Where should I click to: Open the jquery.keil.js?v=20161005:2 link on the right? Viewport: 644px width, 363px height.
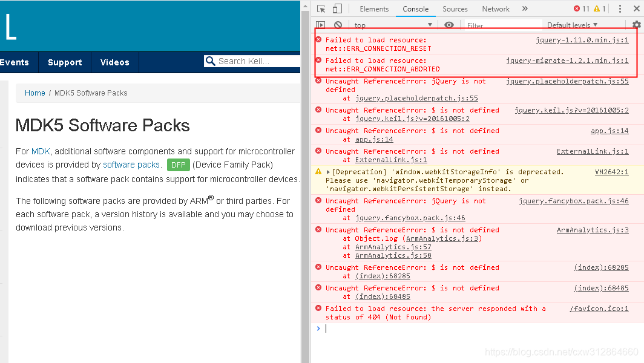tap(571, 110)
